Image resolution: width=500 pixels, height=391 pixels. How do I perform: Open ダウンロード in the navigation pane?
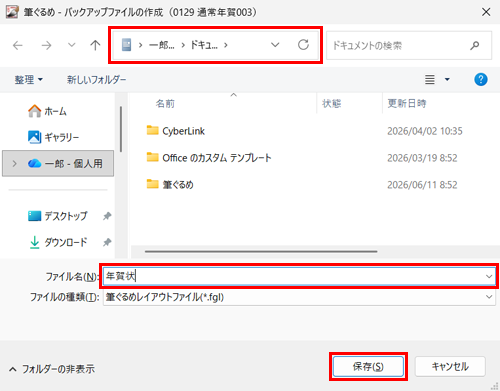coord(58,242)
